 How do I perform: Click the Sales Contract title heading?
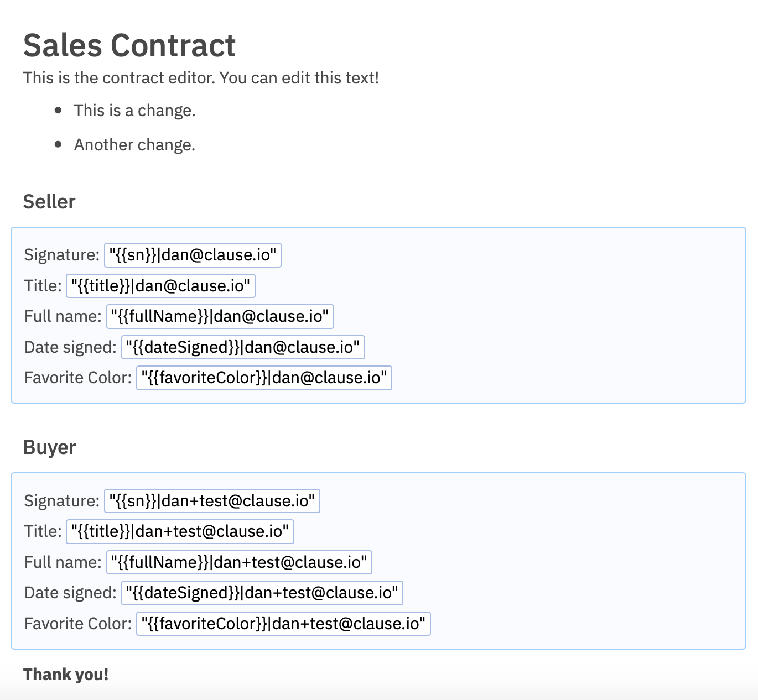(129, 45)
